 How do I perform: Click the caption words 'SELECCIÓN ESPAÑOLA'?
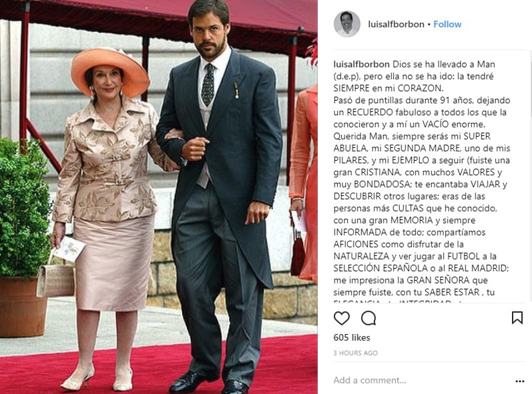380,268
